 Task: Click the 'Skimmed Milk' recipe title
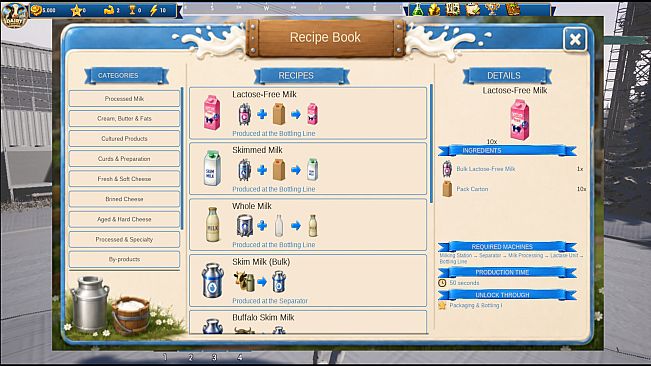coord(257,150)
